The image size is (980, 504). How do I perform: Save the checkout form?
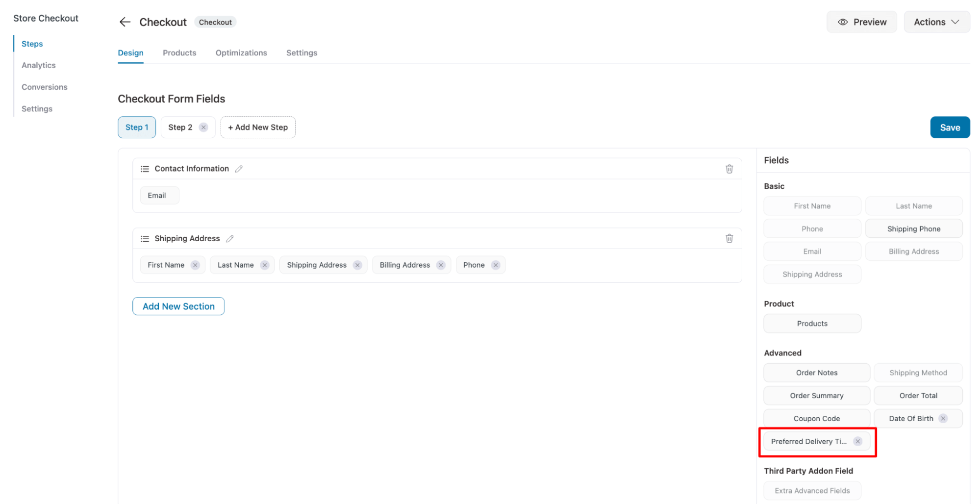click(x=950, y=127)
